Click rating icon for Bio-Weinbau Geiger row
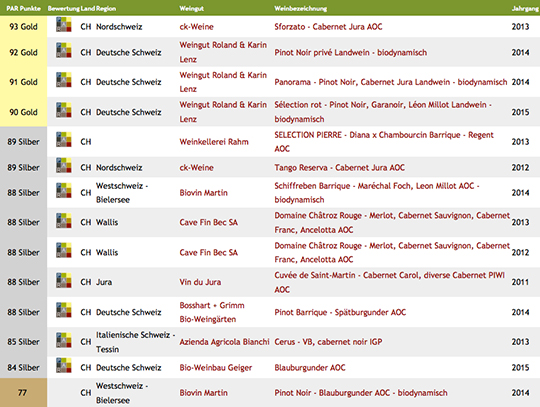The height and width of the screenshot is (407, 540). click(64, 365)
